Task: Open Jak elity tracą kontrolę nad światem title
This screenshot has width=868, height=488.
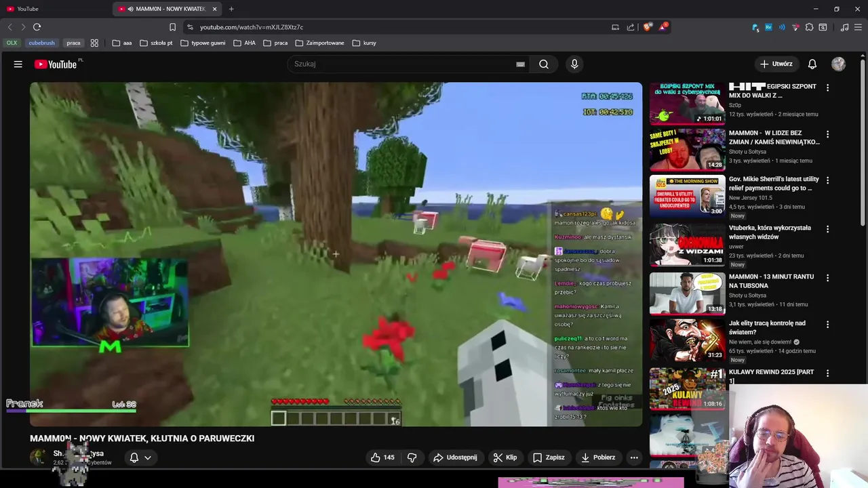Action: tap(768, 327)
